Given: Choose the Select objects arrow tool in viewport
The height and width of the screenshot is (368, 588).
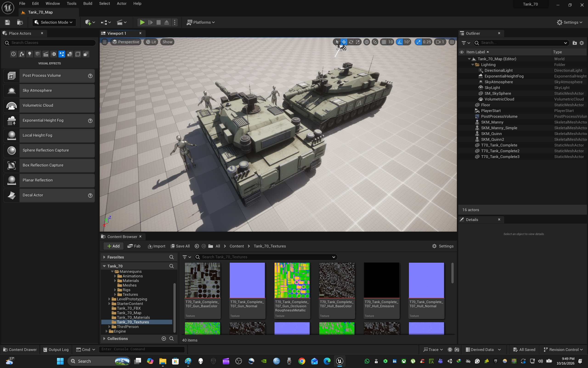Looking at the screenshot, I should [337, 42].
